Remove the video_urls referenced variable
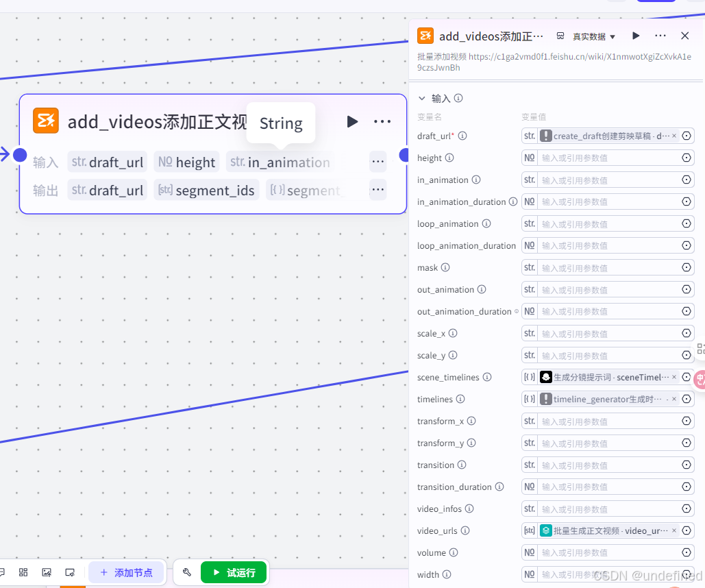 [674, 531]
